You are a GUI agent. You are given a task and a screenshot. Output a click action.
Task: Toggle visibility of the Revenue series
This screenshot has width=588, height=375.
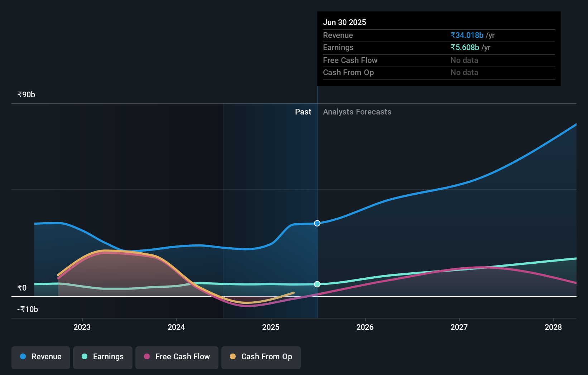pos(40,357)
